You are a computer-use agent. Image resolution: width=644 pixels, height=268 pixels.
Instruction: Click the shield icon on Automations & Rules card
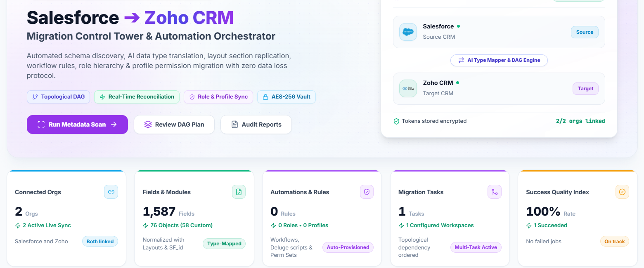(367, 192)
